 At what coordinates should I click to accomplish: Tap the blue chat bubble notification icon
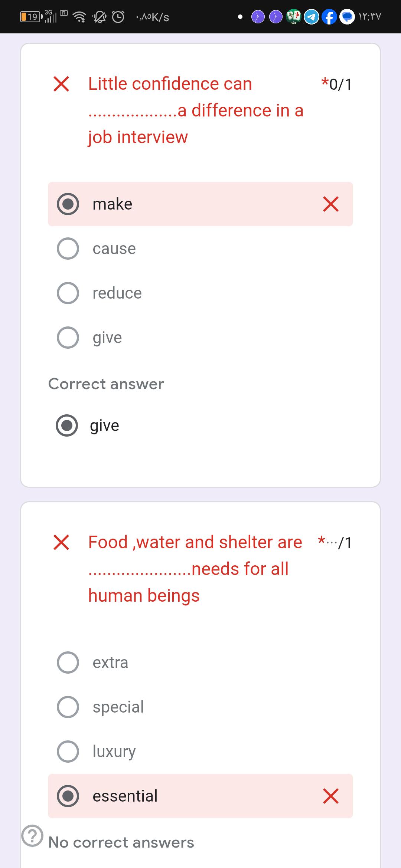(347, 17)
